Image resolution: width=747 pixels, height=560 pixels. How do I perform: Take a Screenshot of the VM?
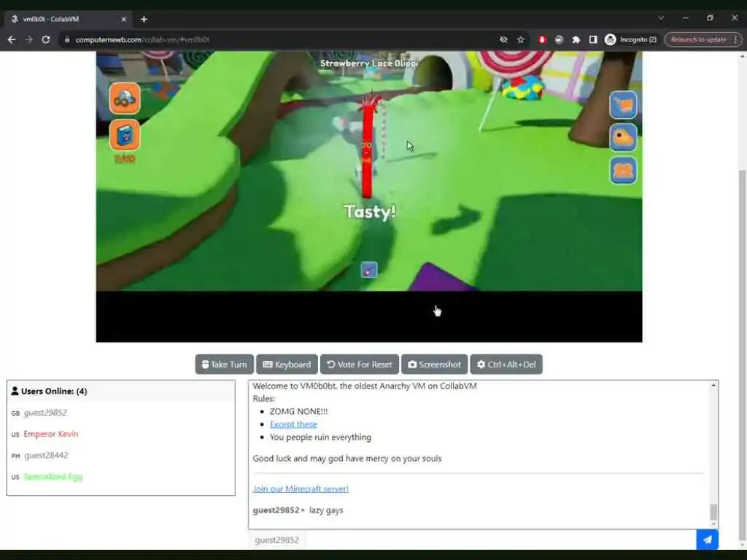click(435, 365)
